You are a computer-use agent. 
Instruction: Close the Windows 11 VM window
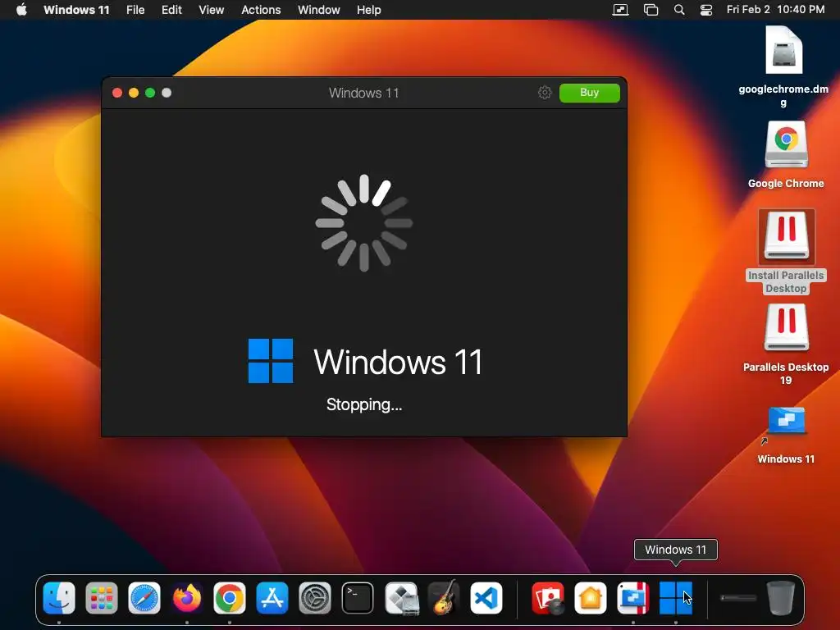116,93
